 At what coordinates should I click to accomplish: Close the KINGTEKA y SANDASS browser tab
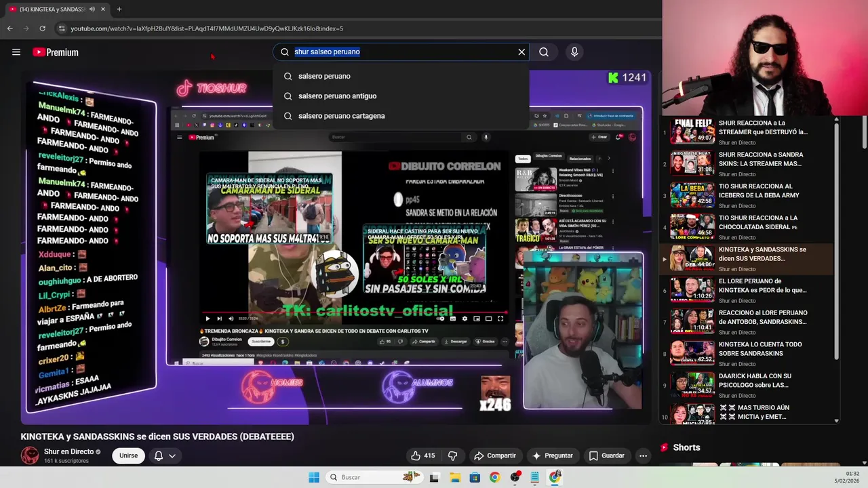[x=103, y=9]
